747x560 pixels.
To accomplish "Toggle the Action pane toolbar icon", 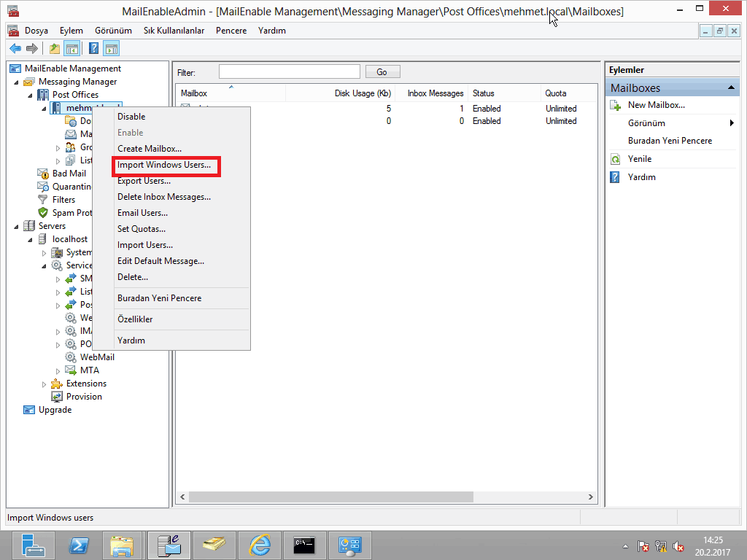I will pos(112,48).
